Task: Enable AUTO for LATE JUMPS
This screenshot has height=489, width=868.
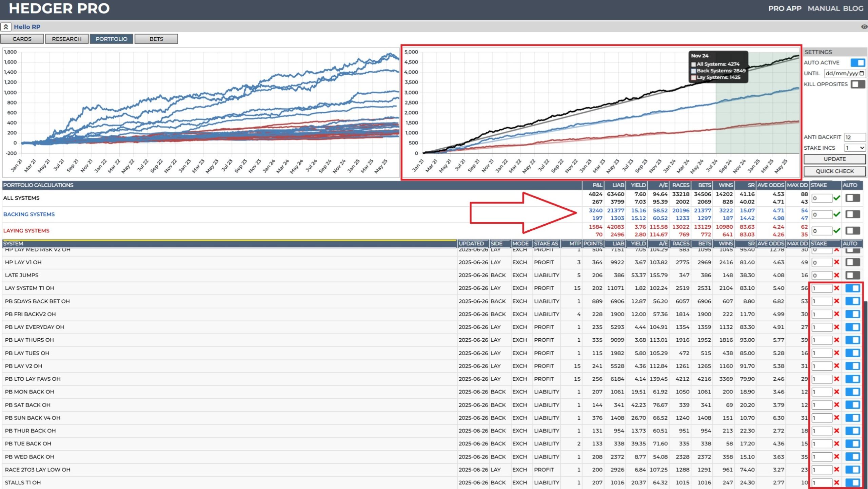Action: pos(853,275)
